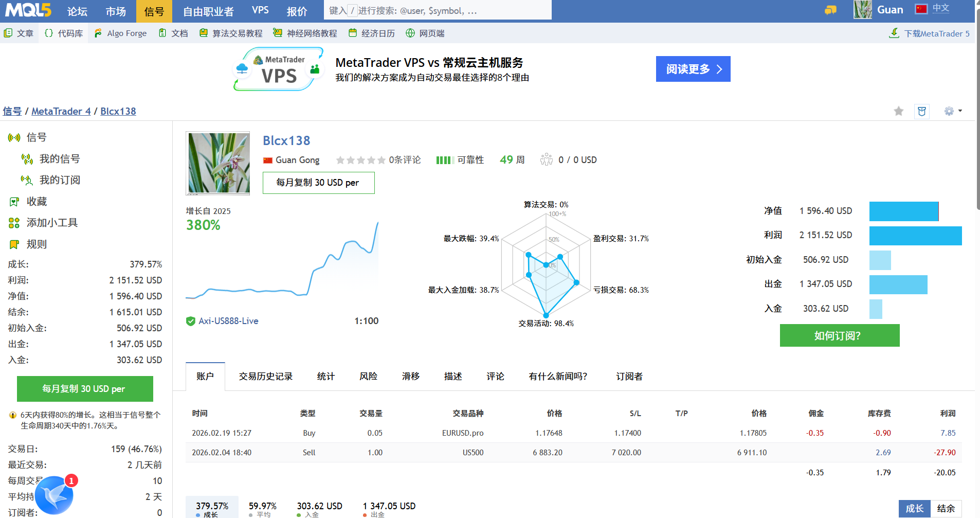Open the 风险 (risk) tab

click(368, 377)
